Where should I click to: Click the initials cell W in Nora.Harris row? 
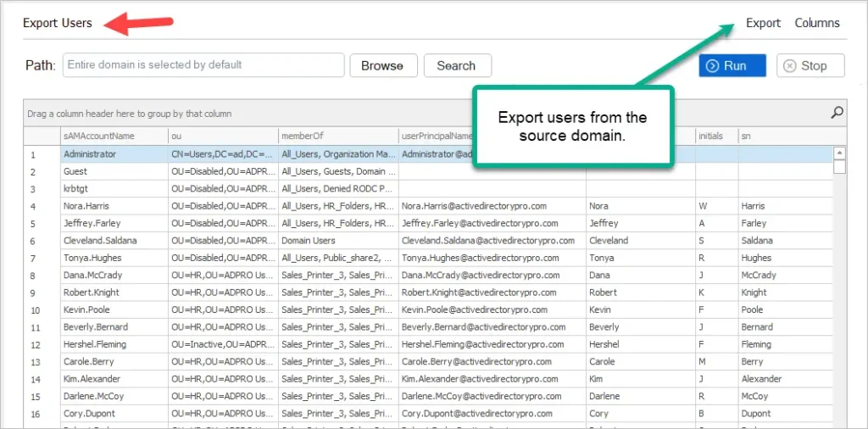[717, 206]
